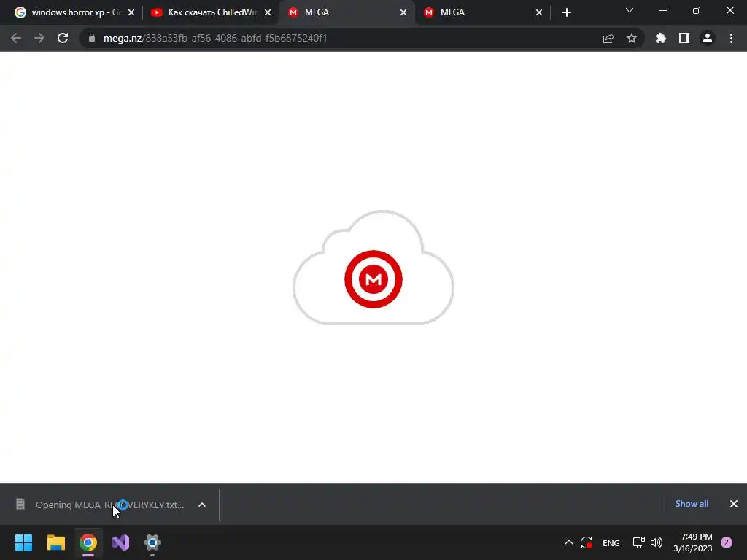Close the active MEGA tab

pyautogui.click(x=403, y=12)
